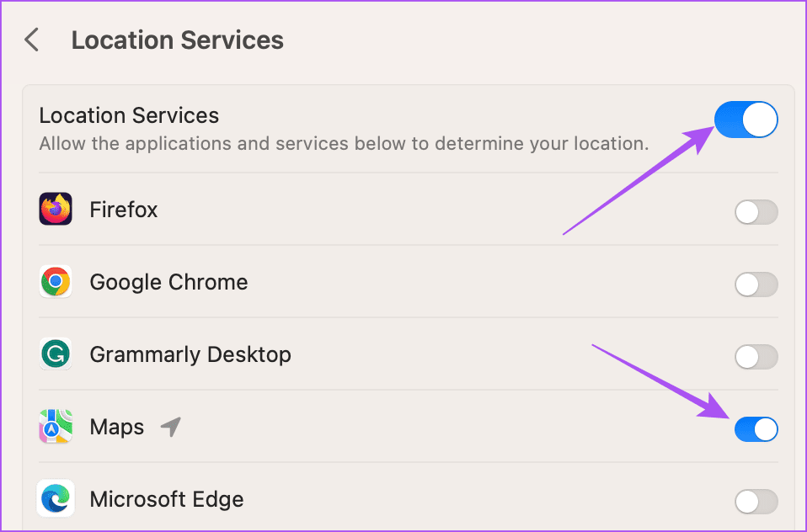Click the Location Services page title
The height and width of the screenshot is (532, 807).
pos(178,40)
